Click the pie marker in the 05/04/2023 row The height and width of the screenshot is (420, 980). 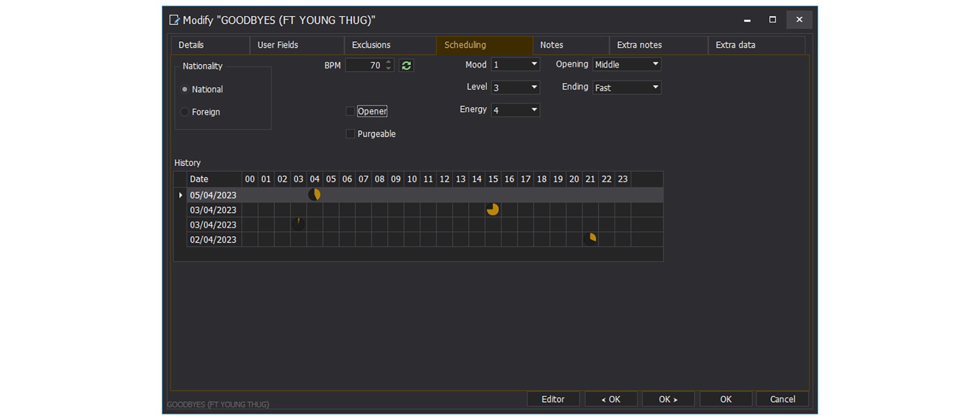pos(314,195)
